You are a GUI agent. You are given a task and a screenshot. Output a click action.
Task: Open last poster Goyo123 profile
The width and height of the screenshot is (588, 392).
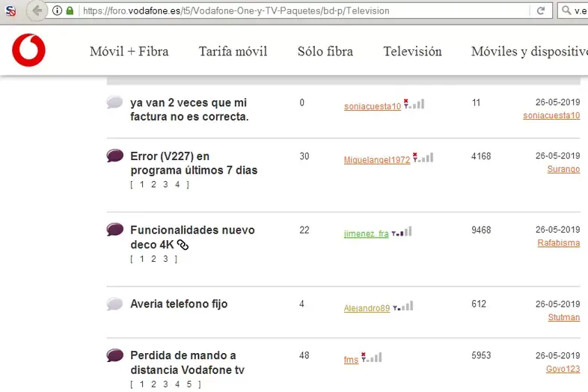563,369
